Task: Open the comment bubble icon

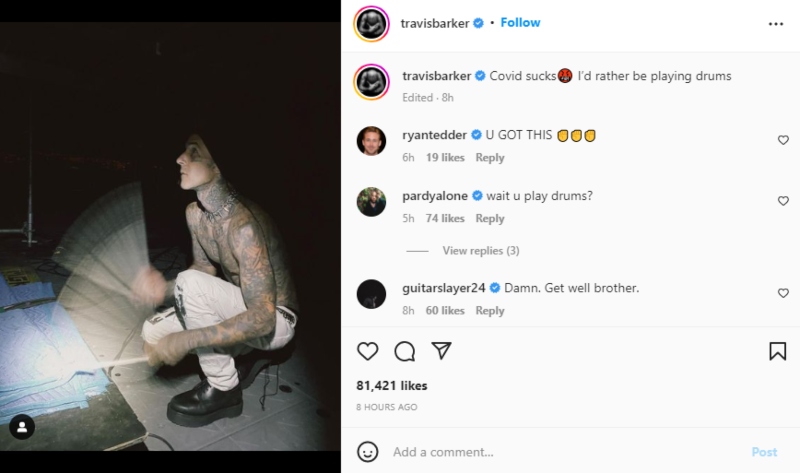Action: pos(404,351)
